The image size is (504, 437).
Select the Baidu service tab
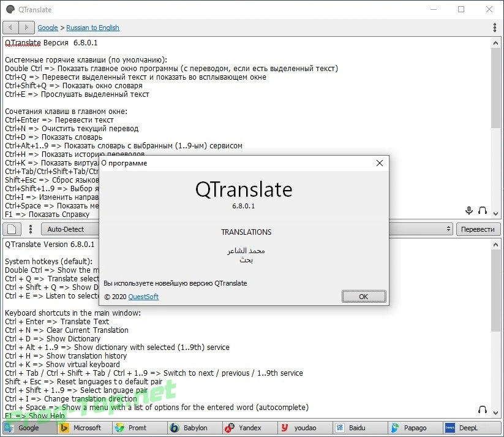pyautogui.click(x=361, y=428)
